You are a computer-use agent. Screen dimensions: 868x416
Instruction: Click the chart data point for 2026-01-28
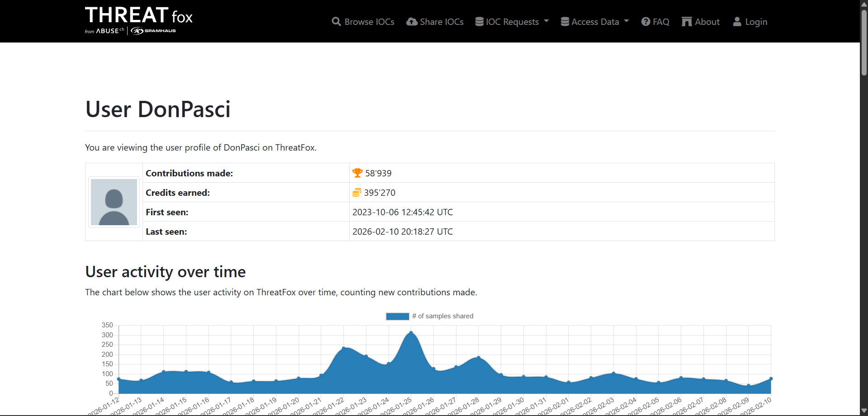click(479, 358)
